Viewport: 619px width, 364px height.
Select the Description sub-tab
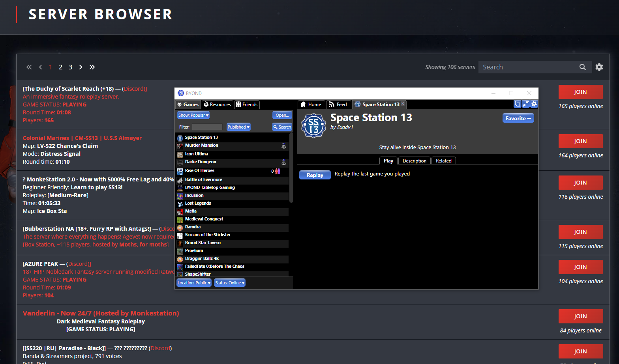415,161
